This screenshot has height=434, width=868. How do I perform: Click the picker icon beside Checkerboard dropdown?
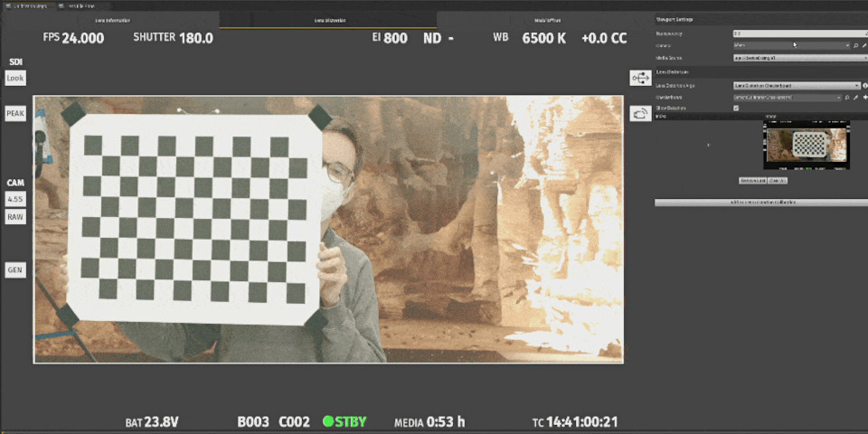[855, 97]
